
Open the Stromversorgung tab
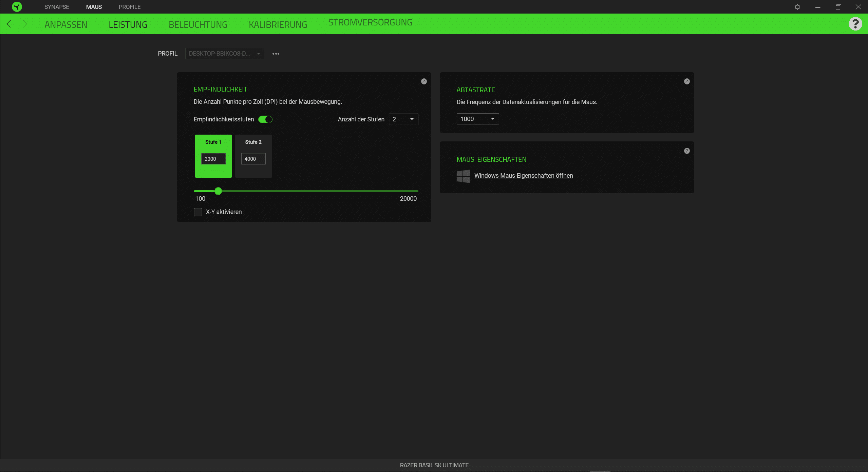coord(370,22)
